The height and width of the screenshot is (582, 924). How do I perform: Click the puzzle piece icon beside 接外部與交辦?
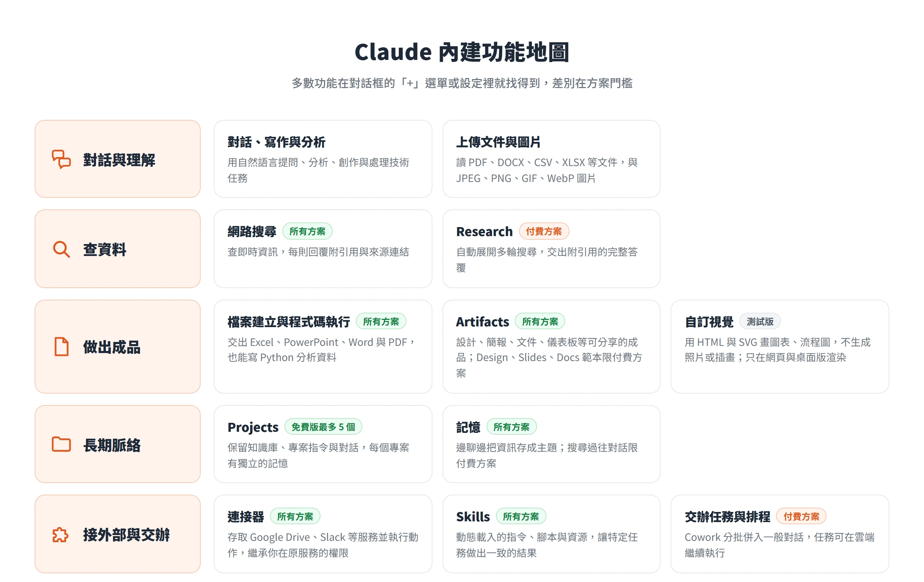pos(61,534)
